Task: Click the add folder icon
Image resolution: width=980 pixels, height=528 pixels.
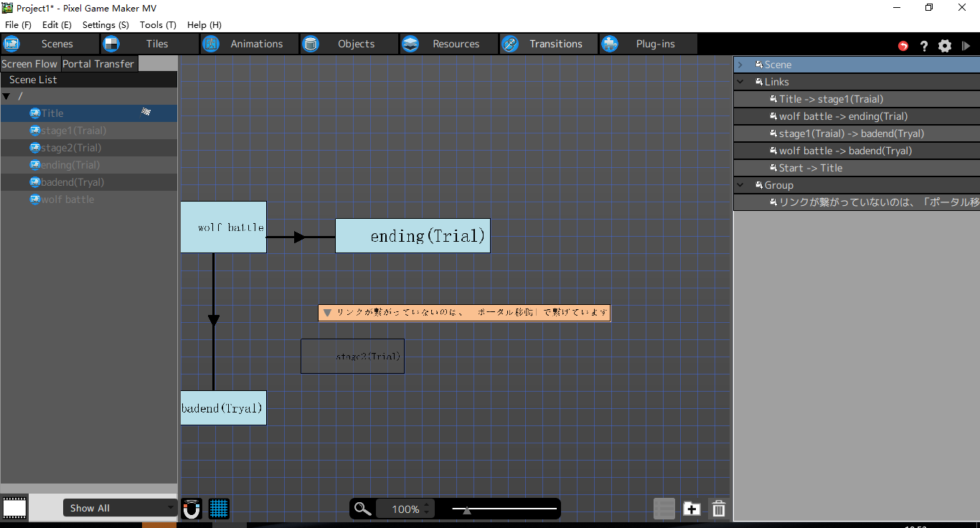Action: click(x=692, y=509)
